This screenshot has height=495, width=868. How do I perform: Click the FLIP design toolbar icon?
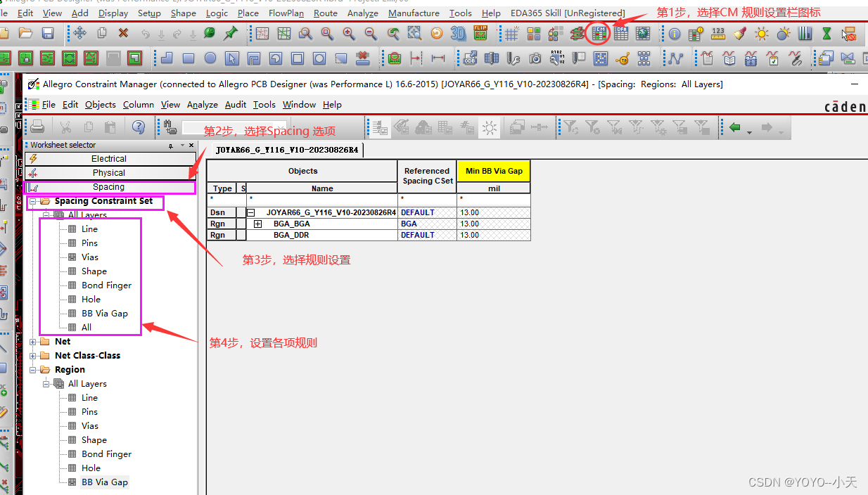click(480, 32)
